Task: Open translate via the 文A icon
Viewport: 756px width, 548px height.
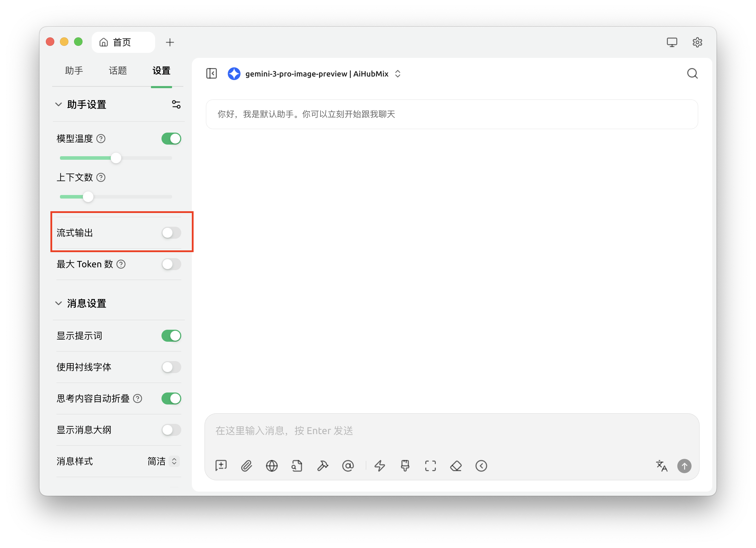Action: click(x=662, y=466)
